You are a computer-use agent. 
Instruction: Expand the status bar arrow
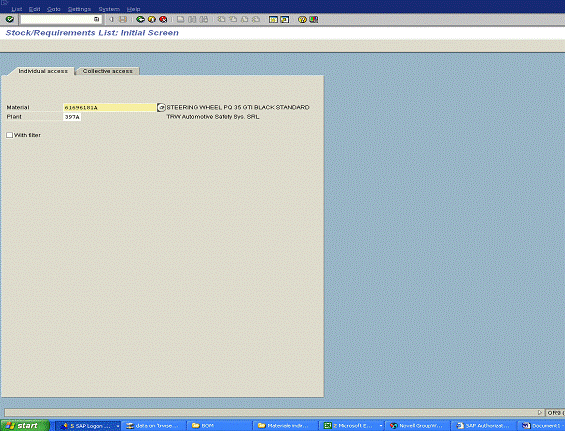(540, 413)
